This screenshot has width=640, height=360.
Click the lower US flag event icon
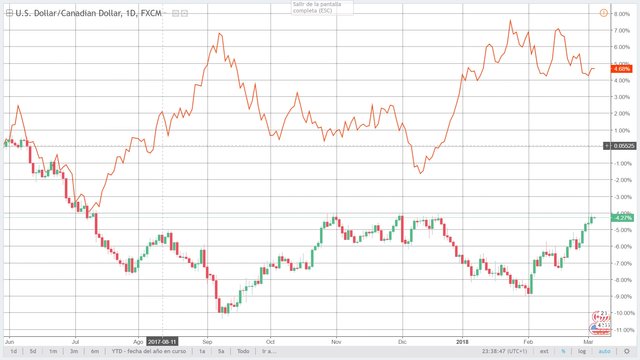[599, 328]
